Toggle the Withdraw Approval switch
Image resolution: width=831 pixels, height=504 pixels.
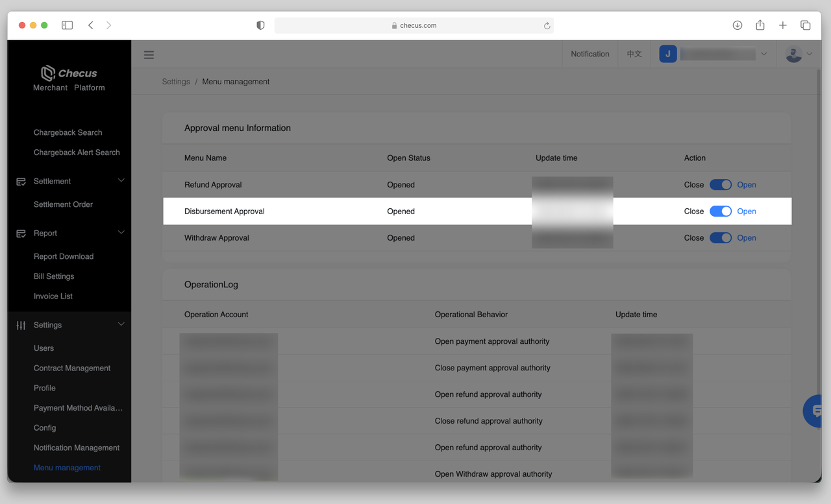tap(721, 238)
